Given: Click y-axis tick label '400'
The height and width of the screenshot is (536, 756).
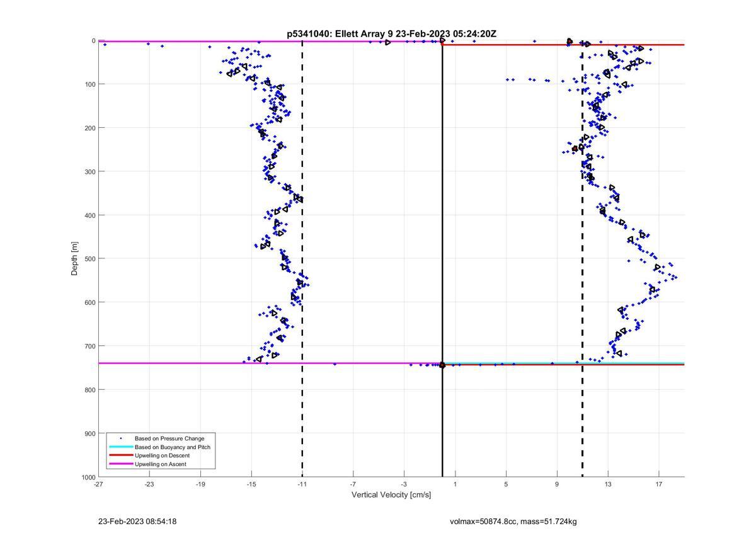Looking at the screenshot, I should [89, 215].
